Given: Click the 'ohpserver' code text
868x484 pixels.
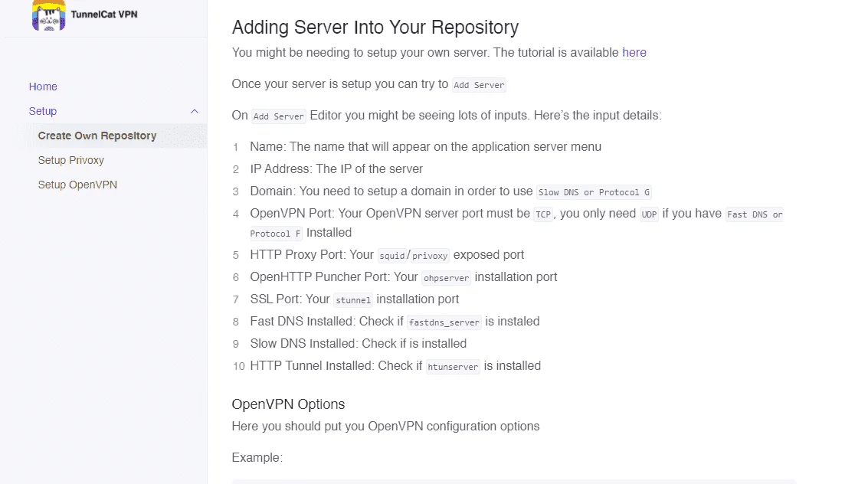Looking at the screenshot, I should [446, 278].
